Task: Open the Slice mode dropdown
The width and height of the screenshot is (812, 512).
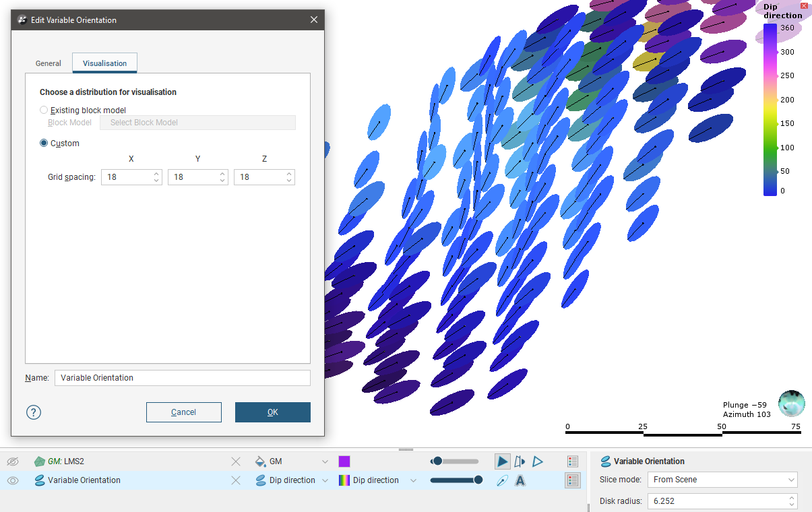Action: pyautogui.click(x=722, y=480)
